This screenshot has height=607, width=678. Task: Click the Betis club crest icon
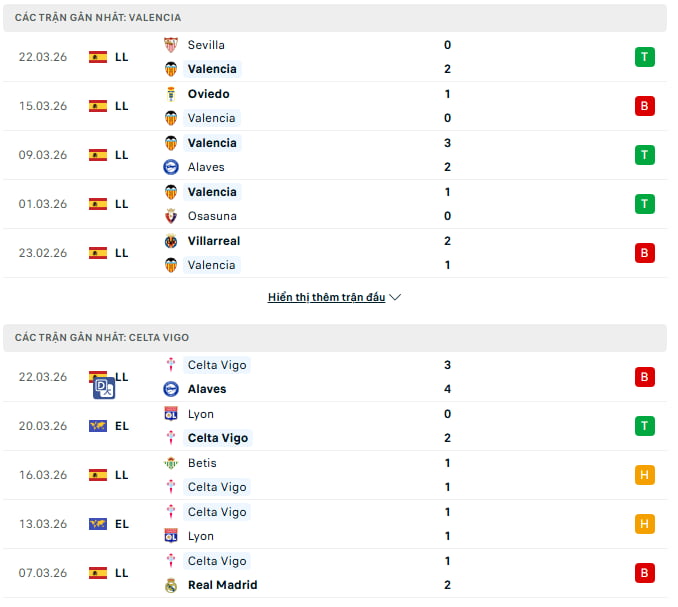point(171,463)
